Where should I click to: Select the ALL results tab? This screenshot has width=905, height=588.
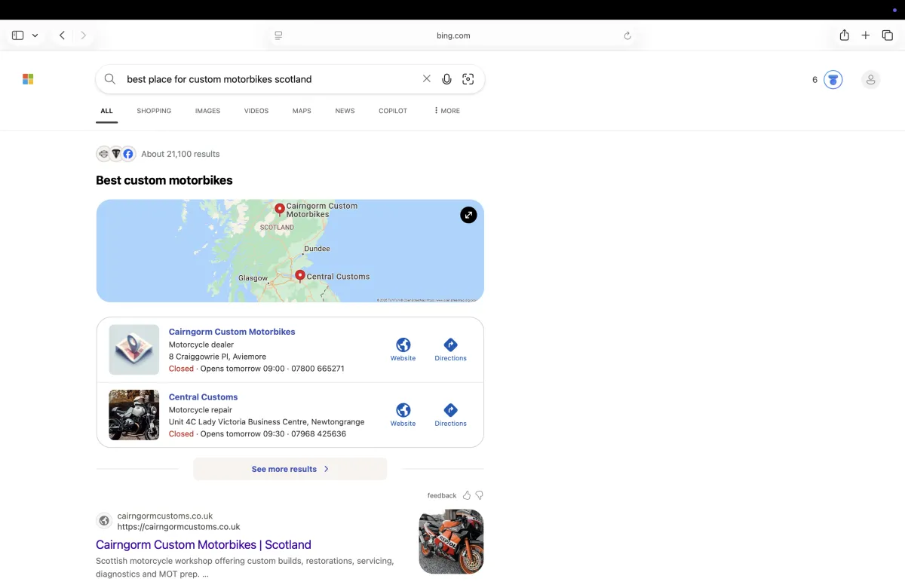[106, 111]
